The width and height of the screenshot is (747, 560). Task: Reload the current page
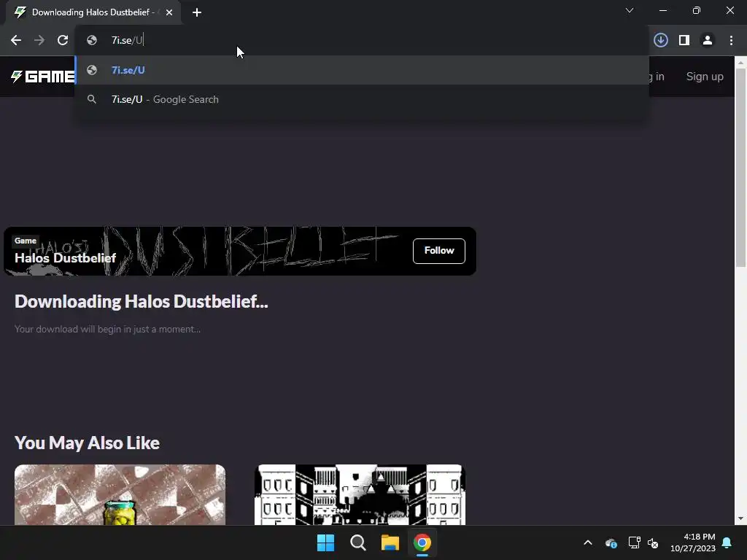[x=63, y=41]
